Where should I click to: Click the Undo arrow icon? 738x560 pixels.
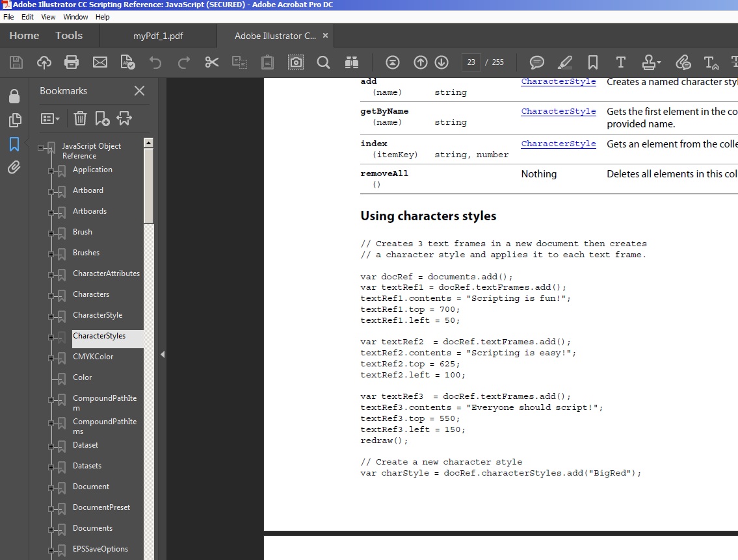pyautogui.click(x=155, y=62)
